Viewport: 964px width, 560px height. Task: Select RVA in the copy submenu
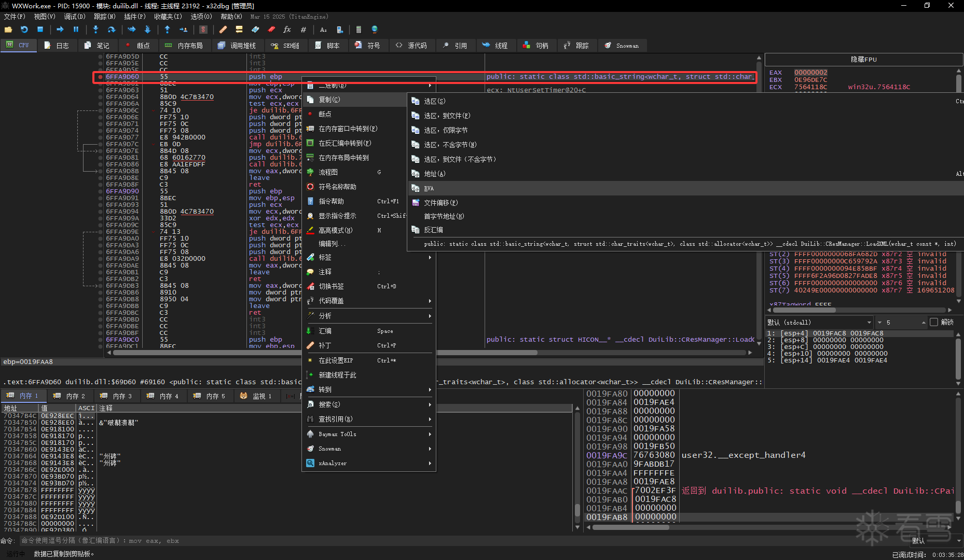tap(429, 188)
